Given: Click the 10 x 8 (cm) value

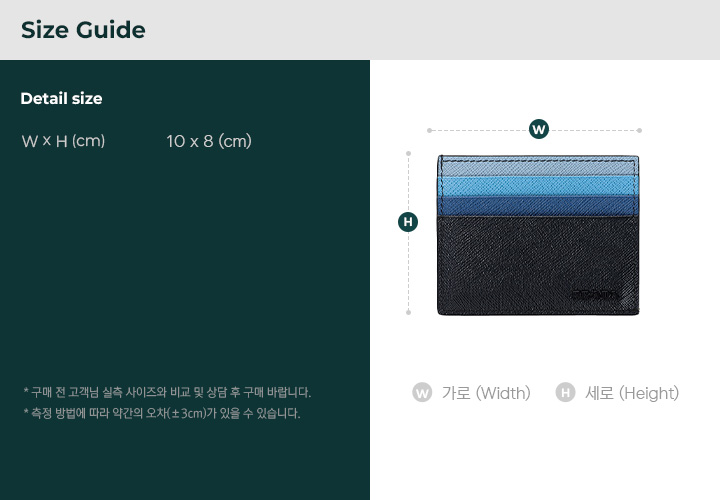Looking at the screenshot, I should pyautogui.click(x=209, y=141).
